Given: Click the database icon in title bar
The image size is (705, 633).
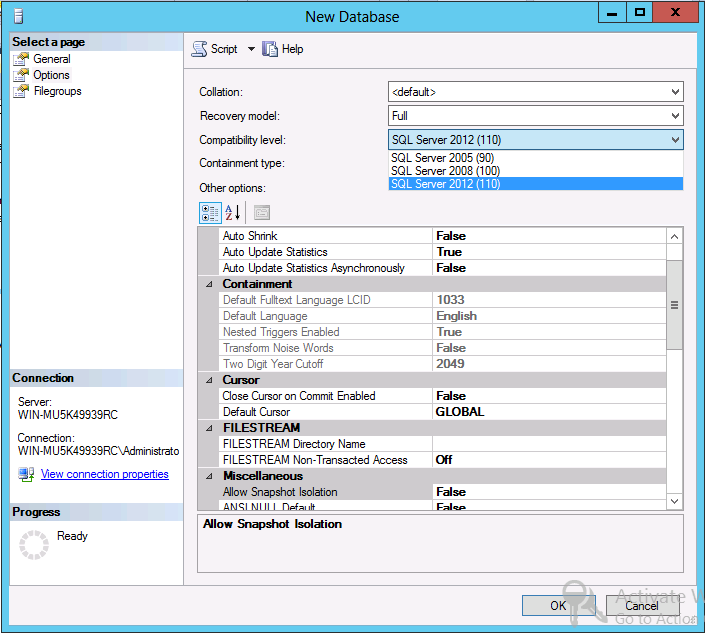Looking at the screenshot, I should pyautogui.click(x=18, y=17).
